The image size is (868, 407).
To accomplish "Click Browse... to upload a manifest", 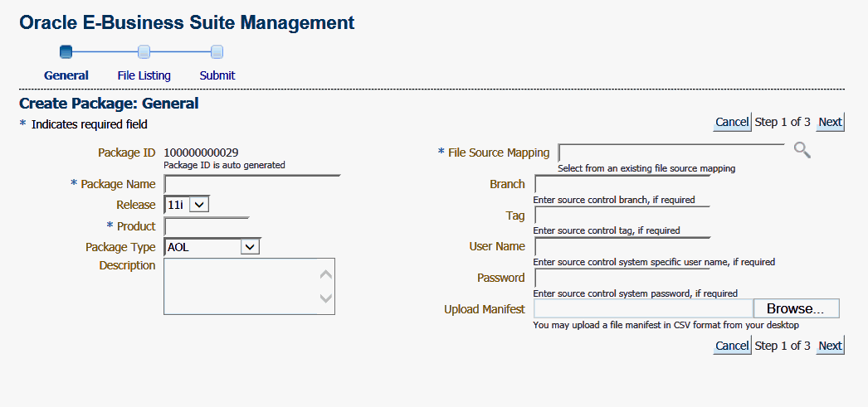I will tap(796, 308).
